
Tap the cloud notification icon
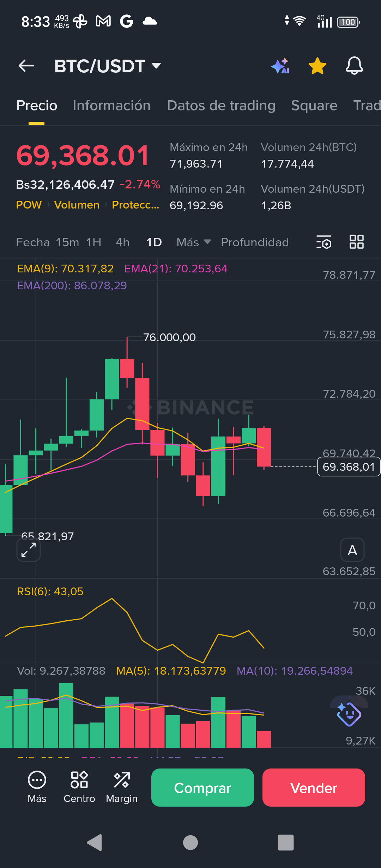(x=150, y=21)
